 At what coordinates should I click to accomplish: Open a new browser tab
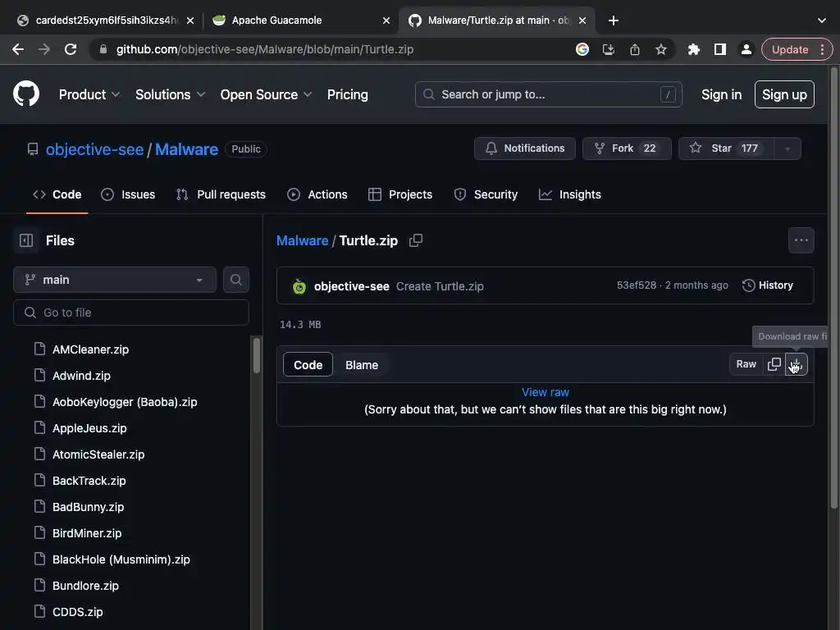[614, 21]
